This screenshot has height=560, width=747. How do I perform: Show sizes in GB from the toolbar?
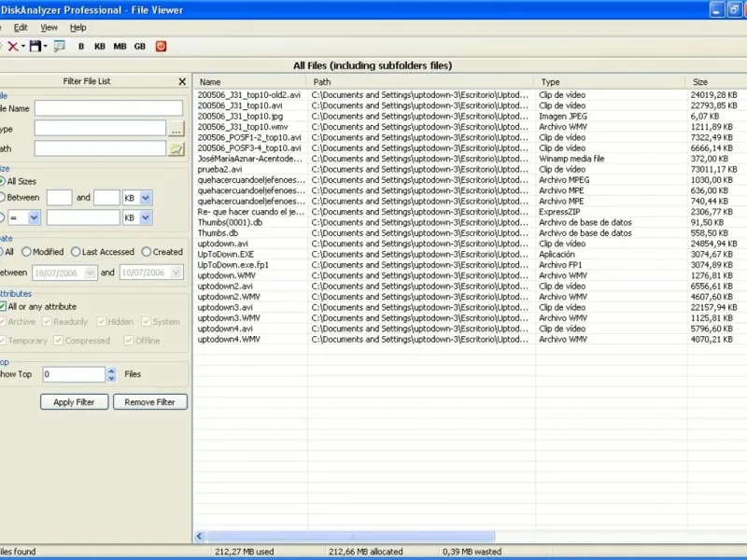click(x=139, y=46)
